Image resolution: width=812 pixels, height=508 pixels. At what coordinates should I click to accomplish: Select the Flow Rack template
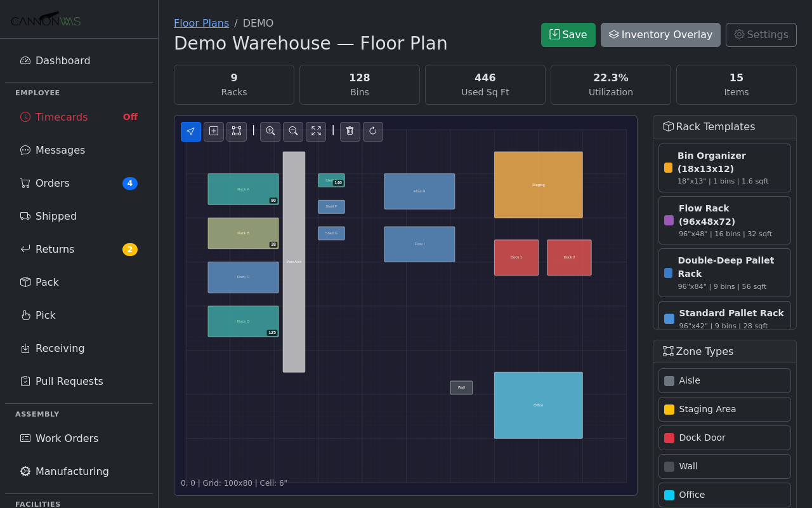tap(724, 220)
